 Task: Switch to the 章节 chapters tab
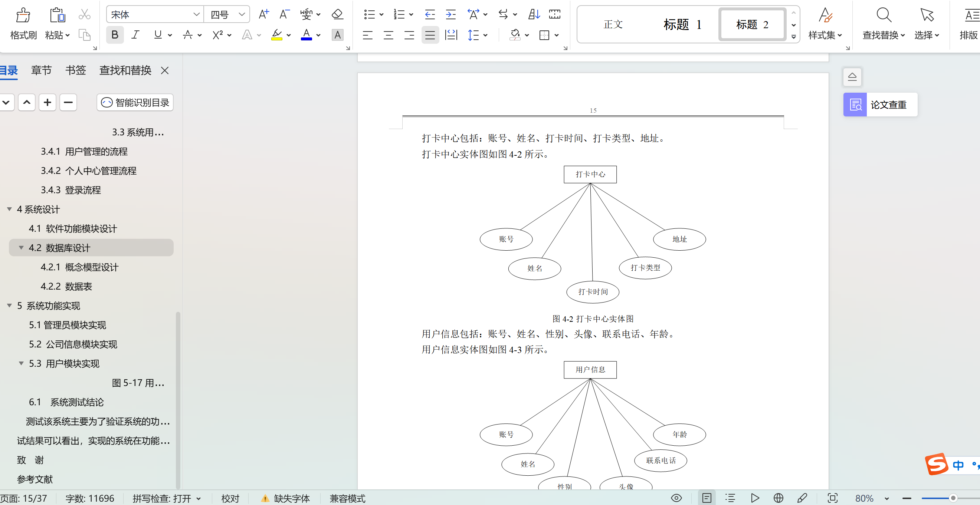[x=41, y=70]
